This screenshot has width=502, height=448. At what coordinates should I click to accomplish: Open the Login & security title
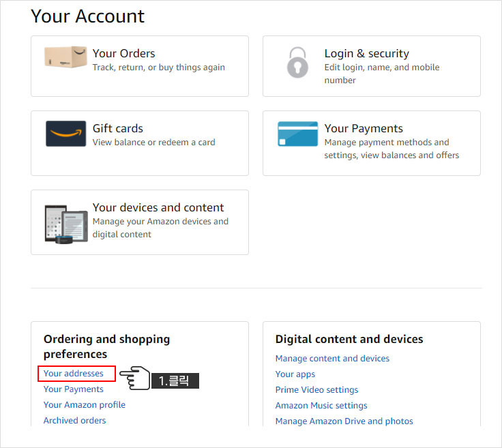(x=366, y=53)
